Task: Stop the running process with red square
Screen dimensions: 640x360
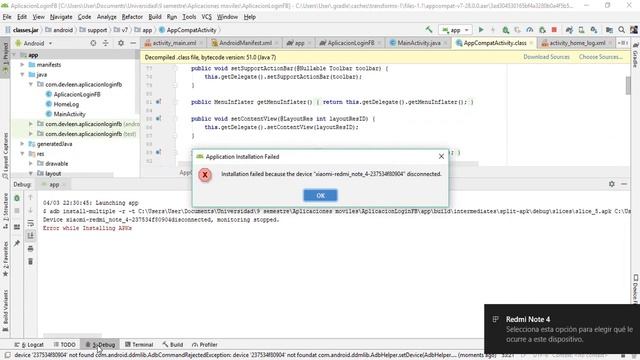Action: [x=554, y=30]
